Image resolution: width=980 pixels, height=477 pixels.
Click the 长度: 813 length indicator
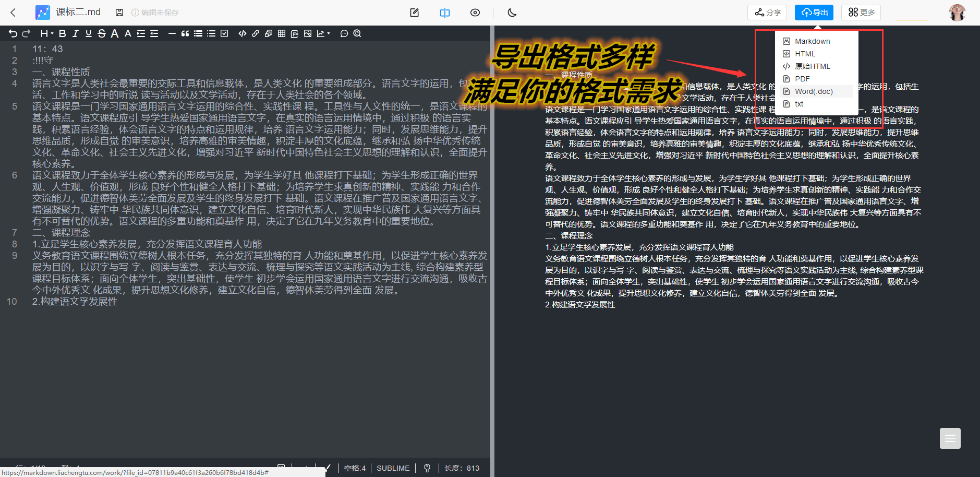(x=462, y=468)
